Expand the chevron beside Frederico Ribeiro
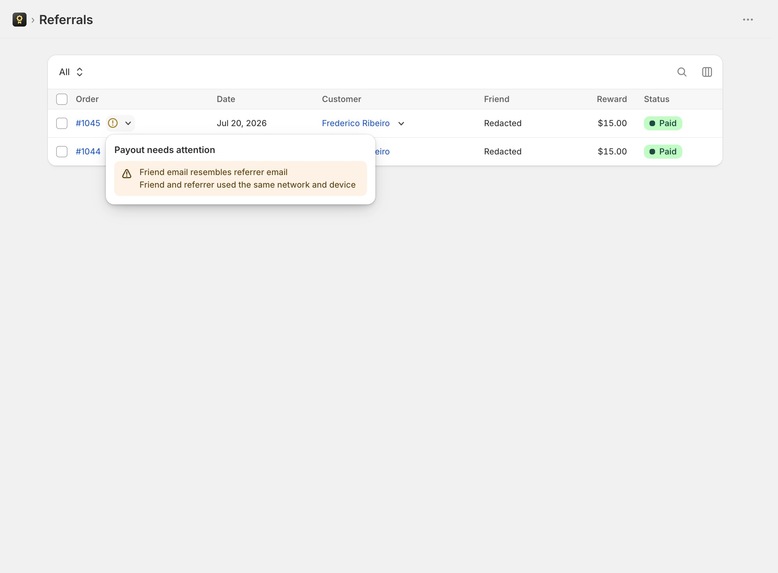Image resolution: width=778 pixels, height=573 pixels. click(x=401, y=124)
